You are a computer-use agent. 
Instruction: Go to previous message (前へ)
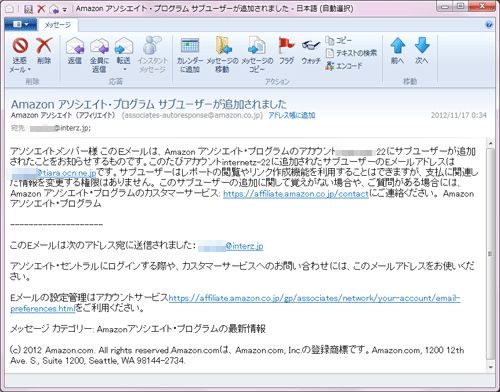(x=397, y=50)
